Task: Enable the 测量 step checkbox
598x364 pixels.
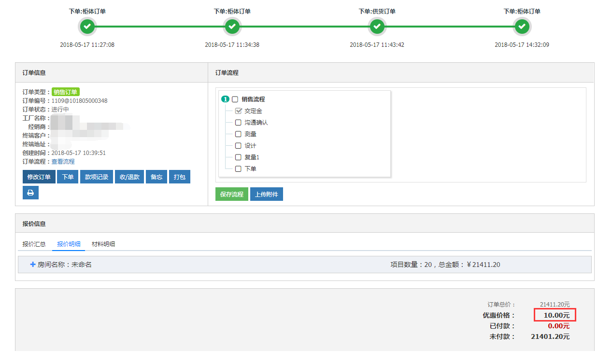Action: tap(238, 134)
